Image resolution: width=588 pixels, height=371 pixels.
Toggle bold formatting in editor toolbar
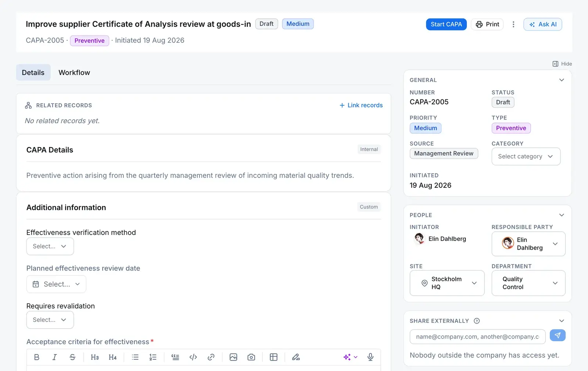(x=37, y=357)
